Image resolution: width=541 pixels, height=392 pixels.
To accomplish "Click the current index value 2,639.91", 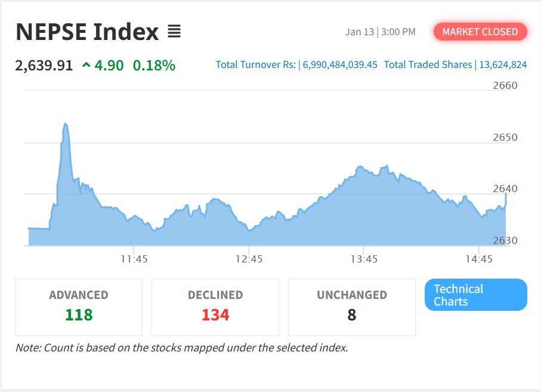I will pyautogui.click(x=44, y=65).
